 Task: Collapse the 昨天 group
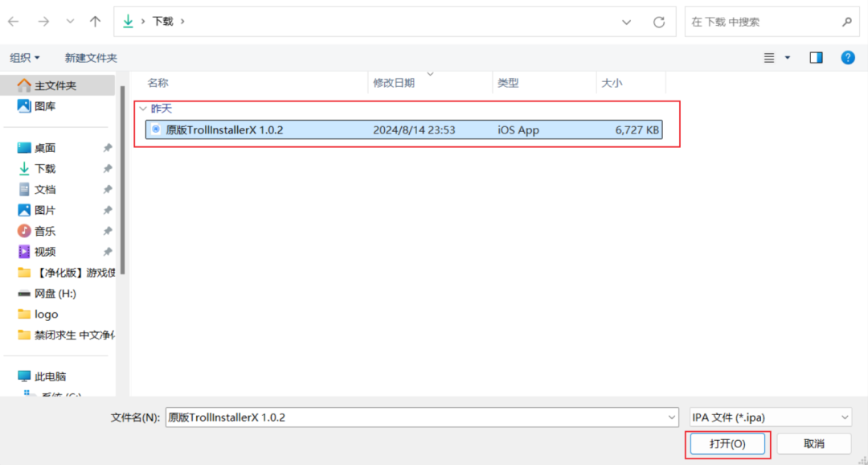(x=143, y=109)
